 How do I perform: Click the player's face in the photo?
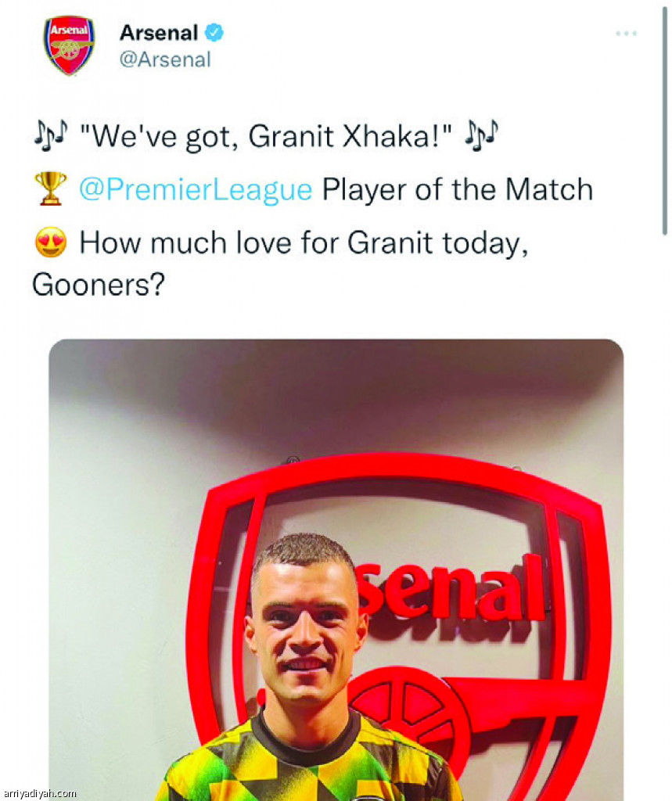pos(305,626)
